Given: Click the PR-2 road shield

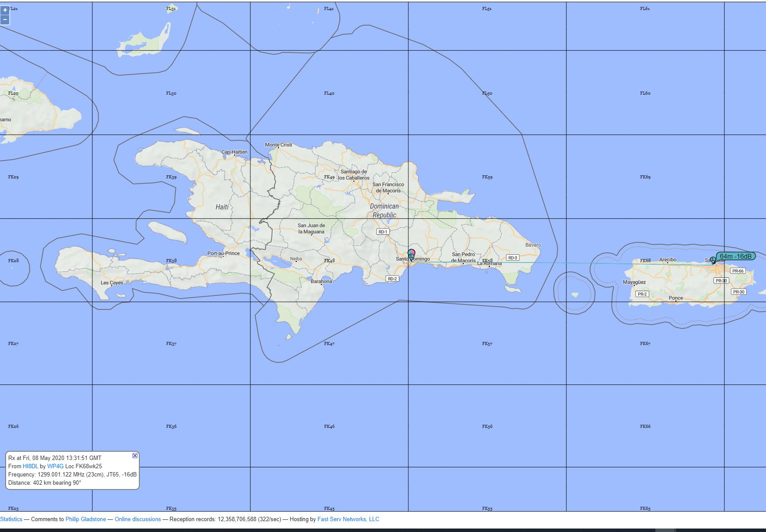Looking at the screenshot, I should (x=642, y=294).
